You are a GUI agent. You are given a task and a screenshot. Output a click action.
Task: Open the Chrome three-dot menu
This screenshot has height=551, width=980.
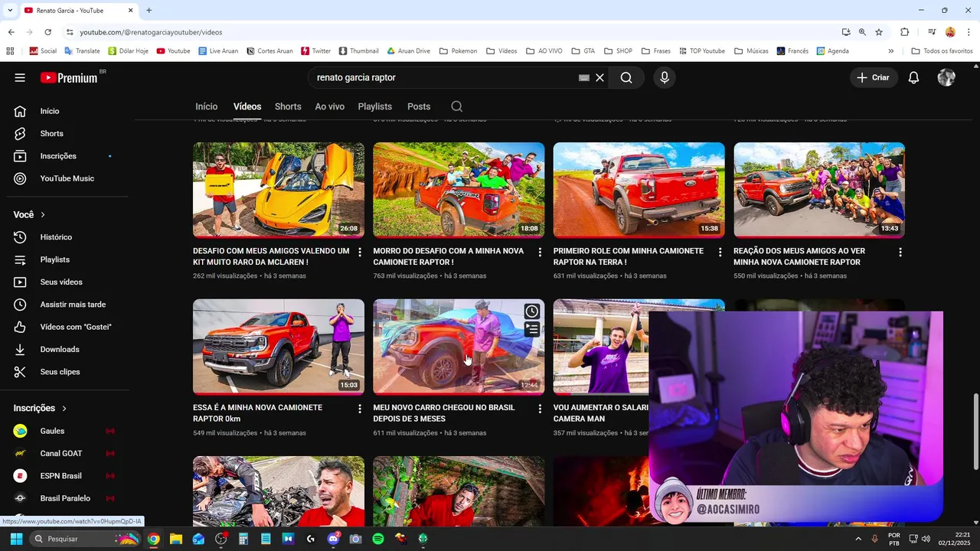point(968,32)
